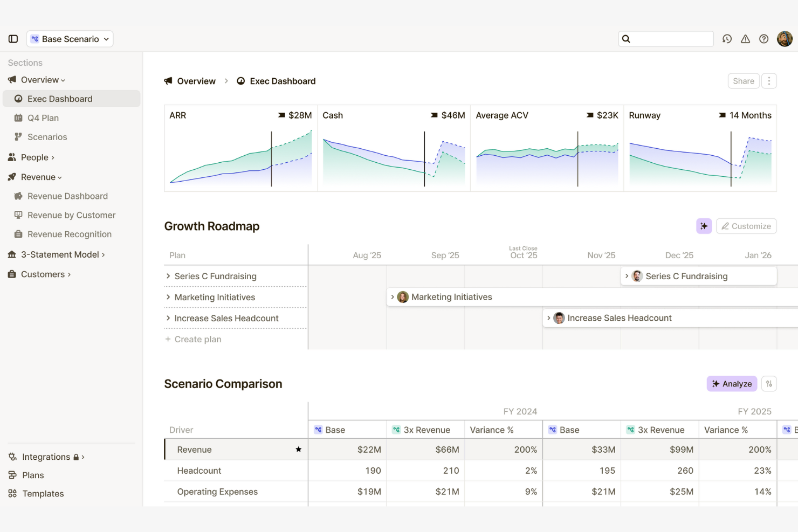Click the Analyze button
This screenshot has height=532, width=798.
731,383
